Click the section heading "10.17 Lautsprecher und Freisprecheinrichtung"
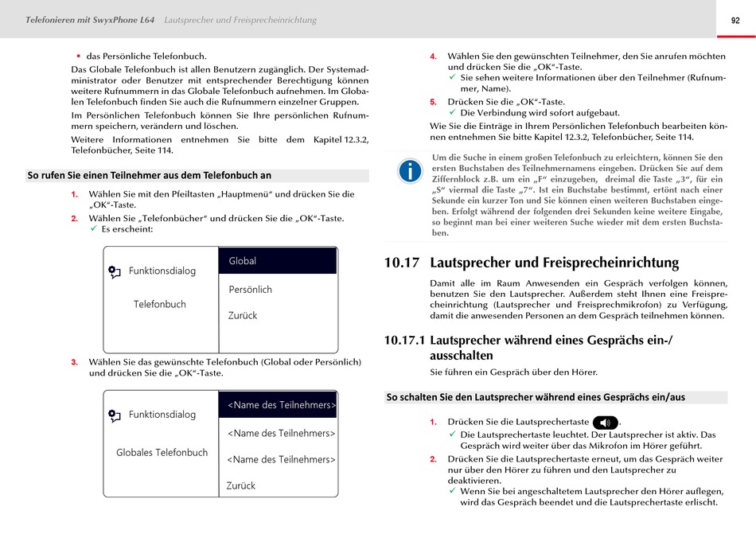The image size is (756, 534). 532,263
